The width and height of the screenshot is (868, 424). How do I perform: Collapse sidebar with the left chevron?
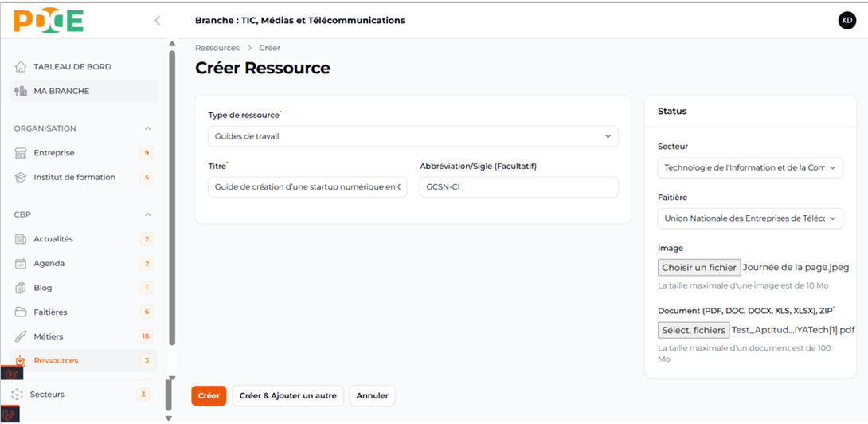coord(157,21)
